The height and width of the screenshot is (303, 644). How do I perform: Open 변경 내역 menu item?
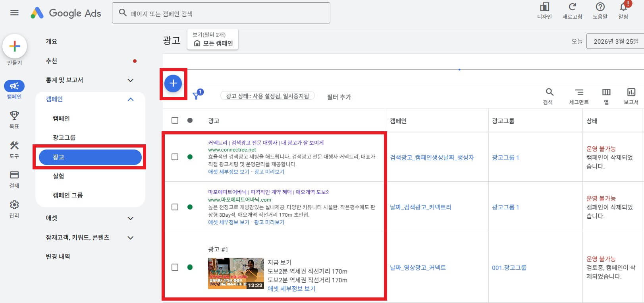(58, 256)
